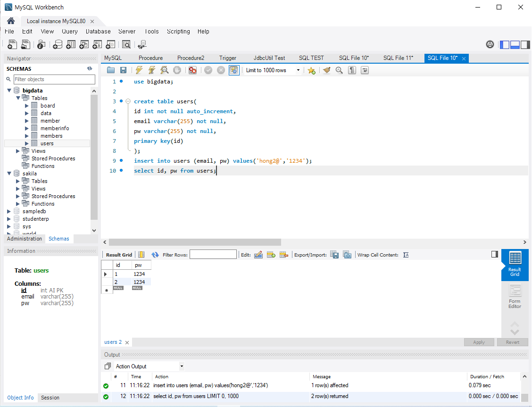Refresh the schemas list

pyautogui.click(x=90, y=68)
